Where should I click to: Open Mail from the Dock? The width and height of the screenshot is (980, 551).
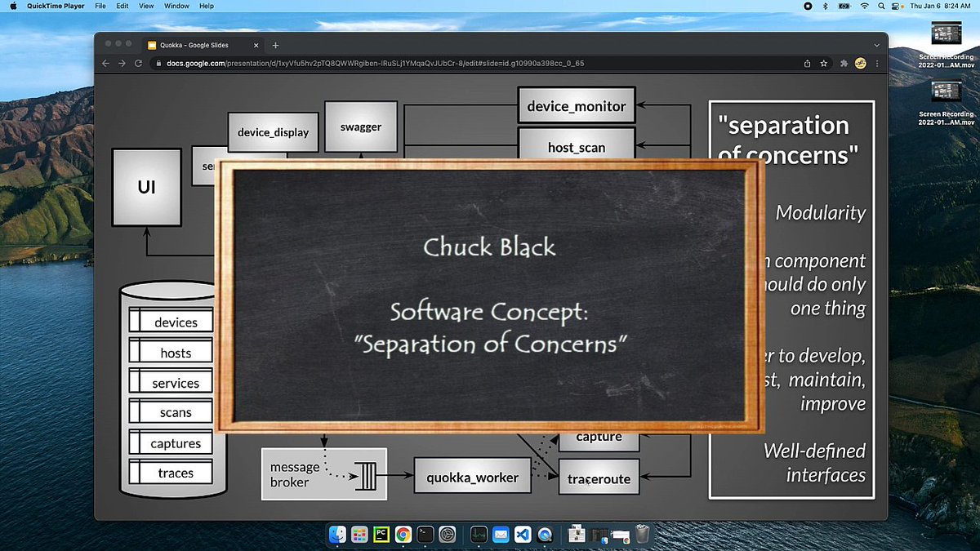coord(501,535)
